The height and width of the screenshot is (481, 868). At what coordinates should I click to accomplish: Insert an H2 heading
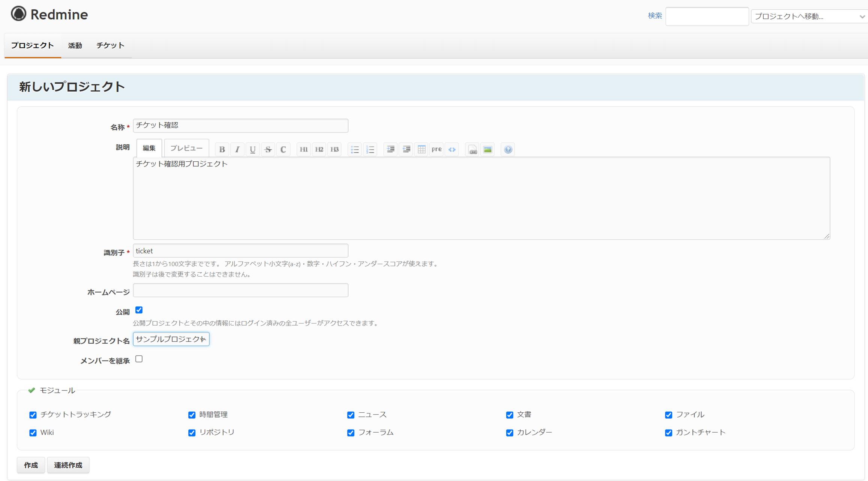tap(319, 149)
